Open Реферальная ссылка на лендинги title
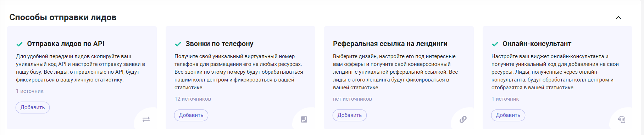Screen dimensions: 644x135 pos(390,44)
